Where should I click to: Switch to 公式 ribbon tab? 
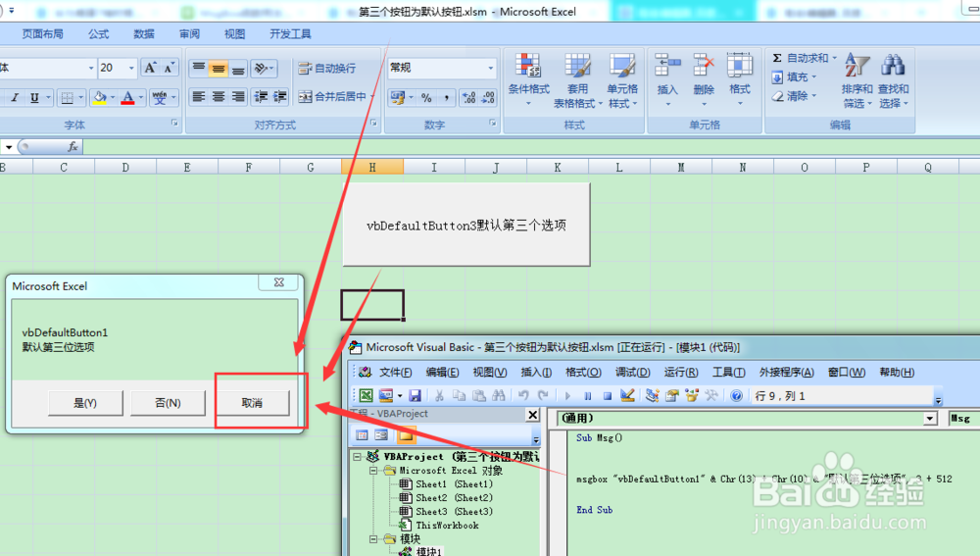click(x=98, y=33)
